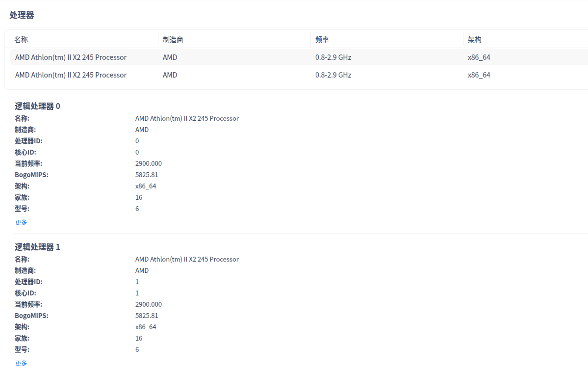Select second AMD Athlon processor table row
Viewport: 588px width, 372px height.
click(299, 75)
